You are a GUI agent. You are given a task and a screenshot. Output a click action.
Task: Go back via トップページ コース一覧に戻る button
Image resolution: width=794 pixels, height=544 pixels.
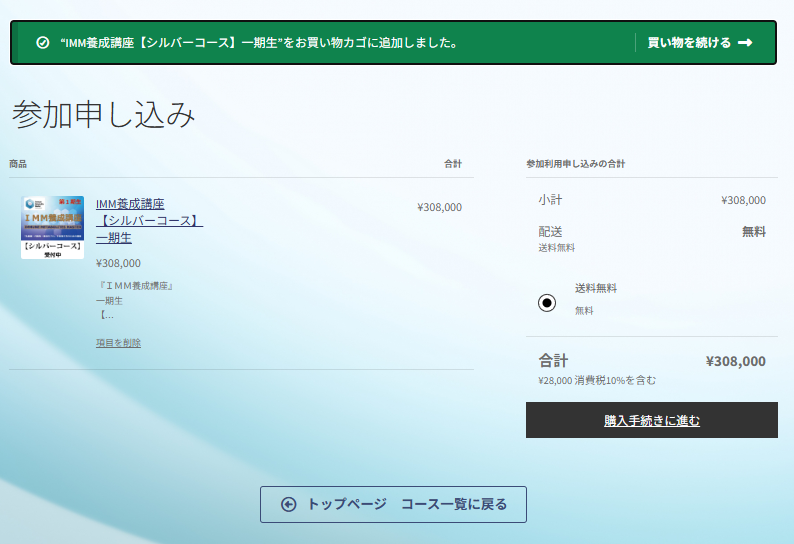point(393,504)
